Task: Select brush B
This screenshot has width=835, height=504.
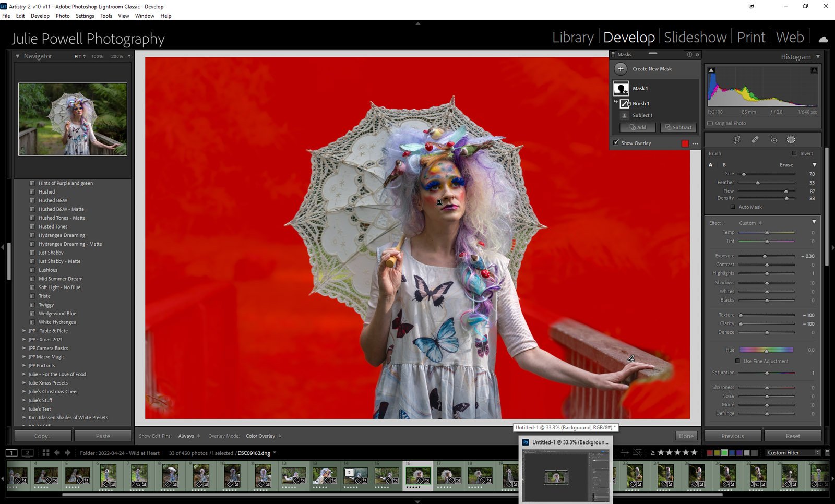Action: [724, 165]
